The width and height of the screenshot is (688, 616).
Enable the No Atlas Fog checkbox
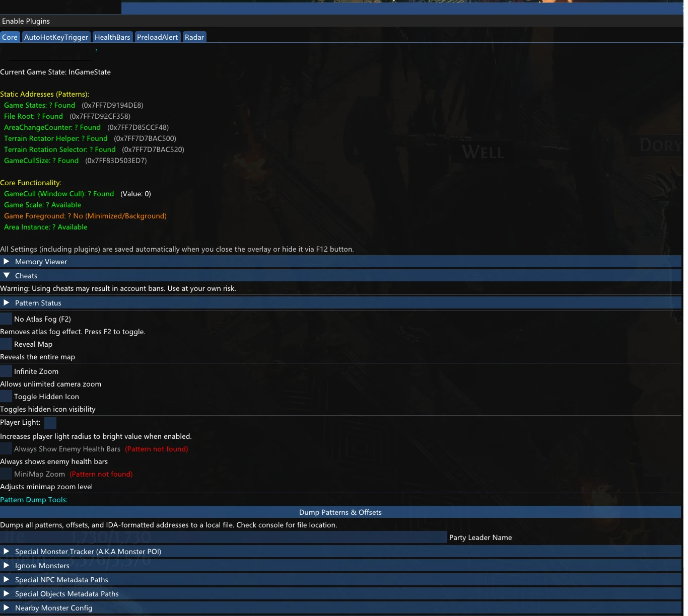point(6,319)
